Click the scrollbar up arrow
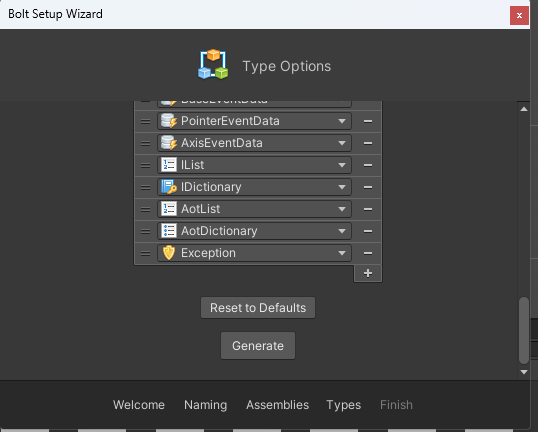 click(x=524, y=109)
